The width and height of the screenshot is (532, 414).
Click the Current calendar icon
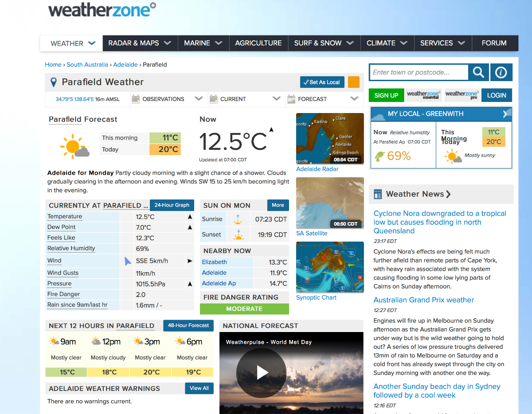click(214, 99)
